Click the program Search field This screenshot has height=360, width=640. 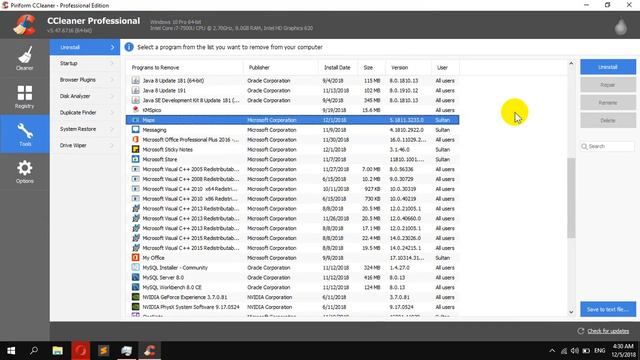point(607,146)
